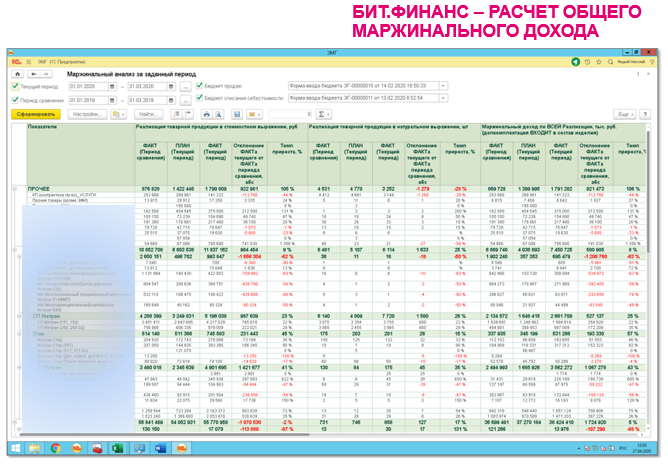This screenshot has height=467, width=668.
Task: Click the selected-cells sum field showing 0
Action: tap(291, 114)
